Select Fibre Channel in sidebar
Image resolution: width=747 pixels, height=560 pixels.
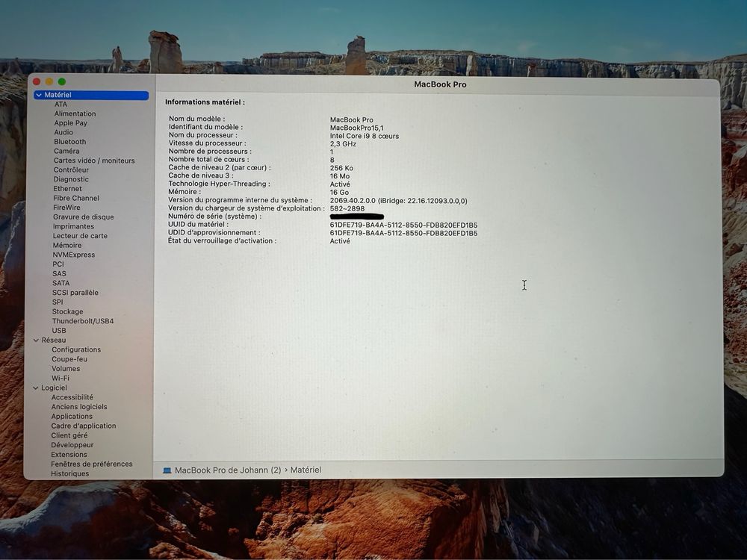(76, 198)
